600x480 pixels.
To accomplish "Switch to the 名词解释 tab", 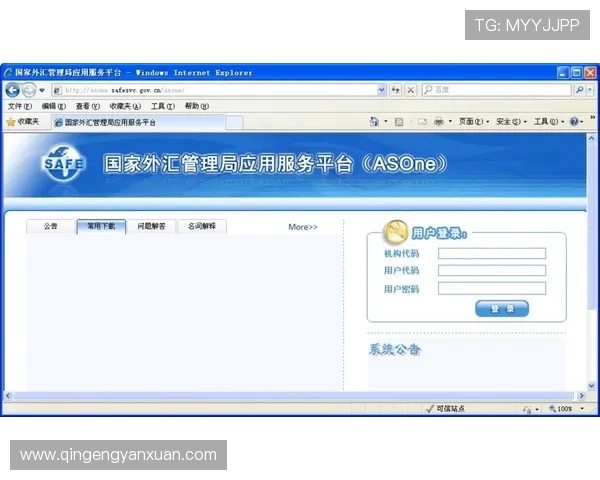I will click(202, 226).
